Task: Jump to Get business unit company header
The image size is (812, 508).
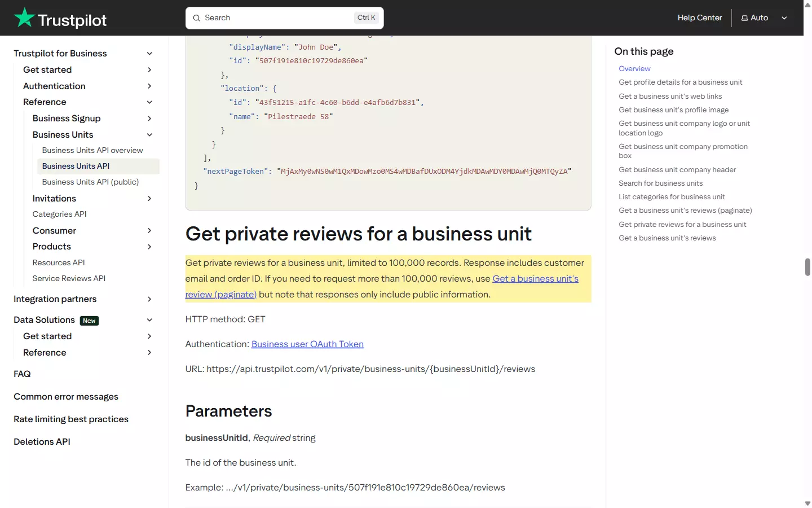Action: 677,170
